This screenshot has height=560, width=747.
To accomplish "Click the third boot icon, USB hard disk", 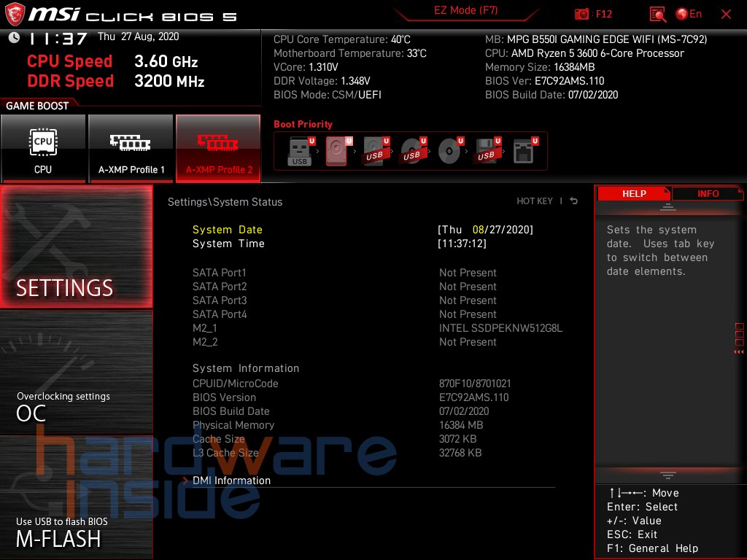I will click(376, 151).
